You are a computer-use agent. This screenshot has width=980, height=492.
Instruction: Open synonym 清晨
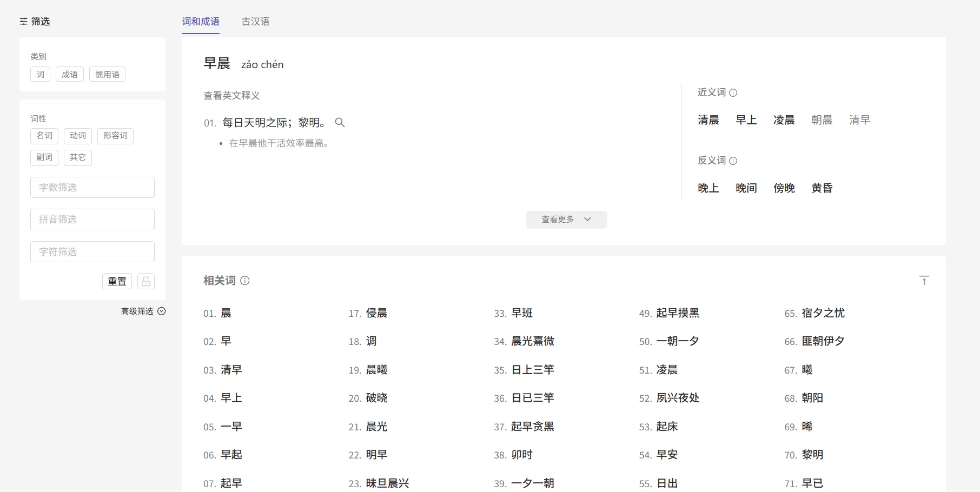[x=708, y=120]
